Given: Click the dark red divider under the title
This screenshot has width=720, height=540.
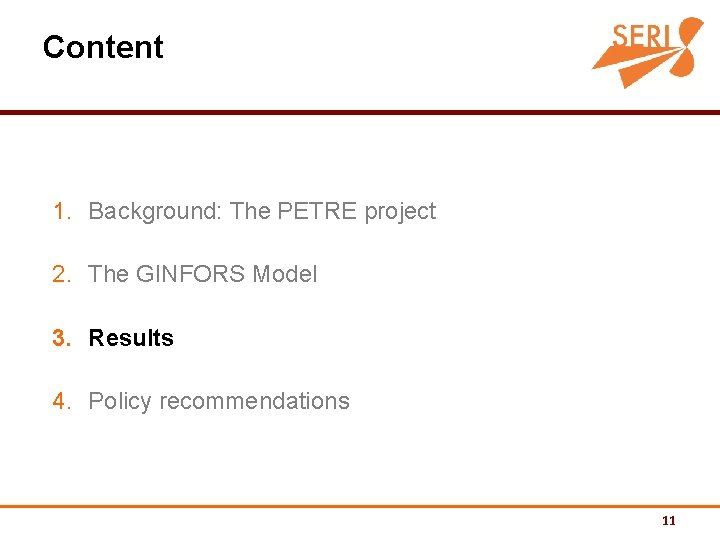Looking at the screenshot, I should (x=360, y=113).
